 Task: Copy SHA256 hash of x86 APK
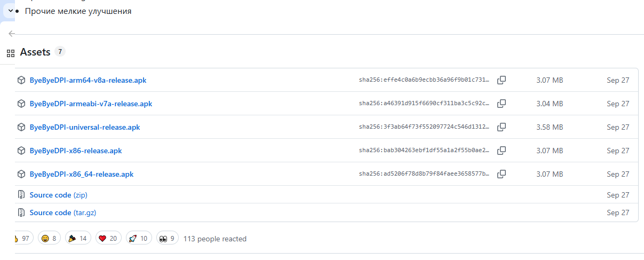click(502, 151)
